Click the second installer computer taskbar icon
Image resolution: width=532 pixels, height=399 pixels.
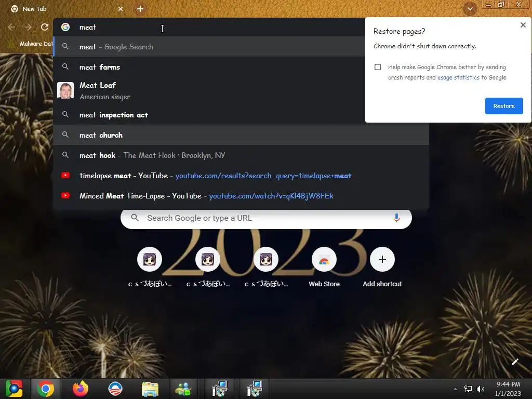coord(254,389)
